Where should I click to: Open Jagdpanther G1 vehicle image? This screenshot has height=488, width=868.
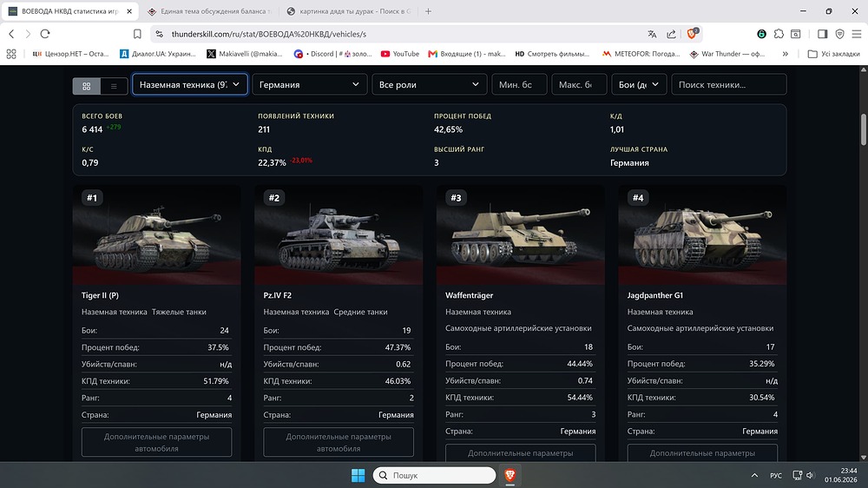click(x=702, y=234)
